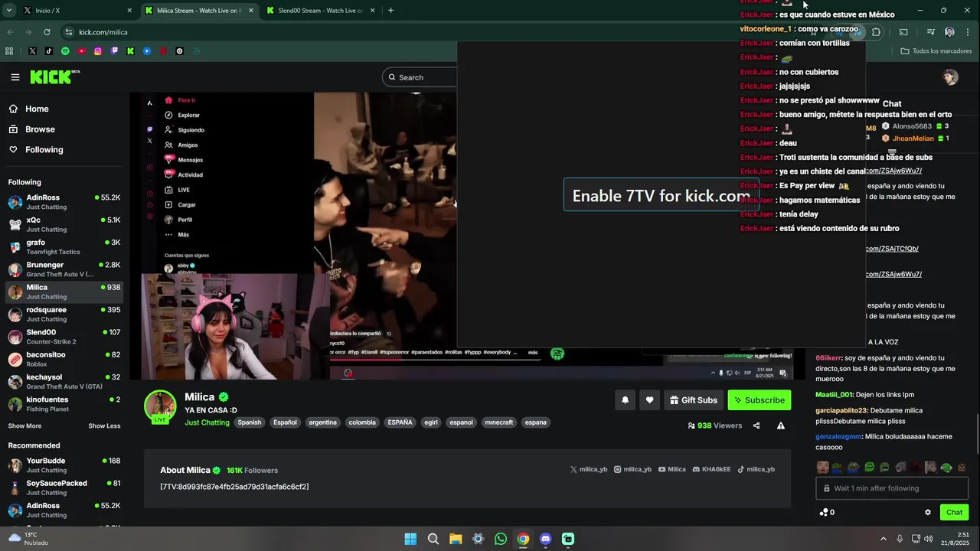Viewport: 980px width, 551px height.
Task: Expand hidden system tray icons
Action: point(883,539)
